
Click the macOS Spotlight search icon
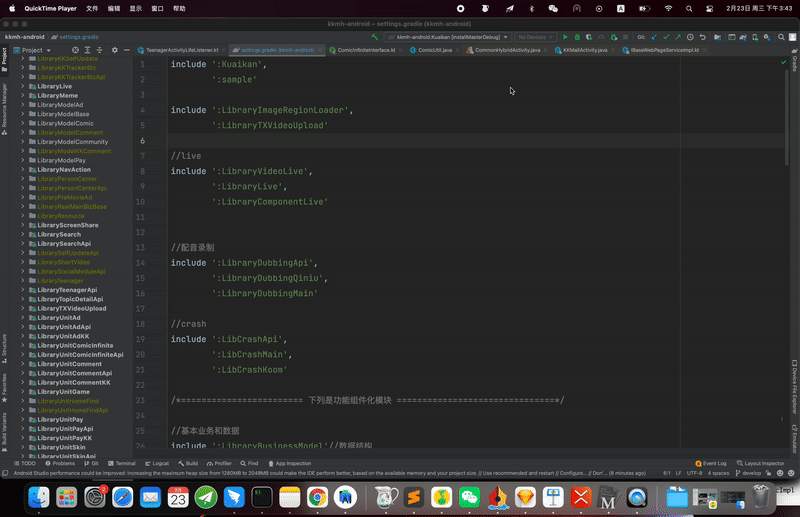coord(689,8)
